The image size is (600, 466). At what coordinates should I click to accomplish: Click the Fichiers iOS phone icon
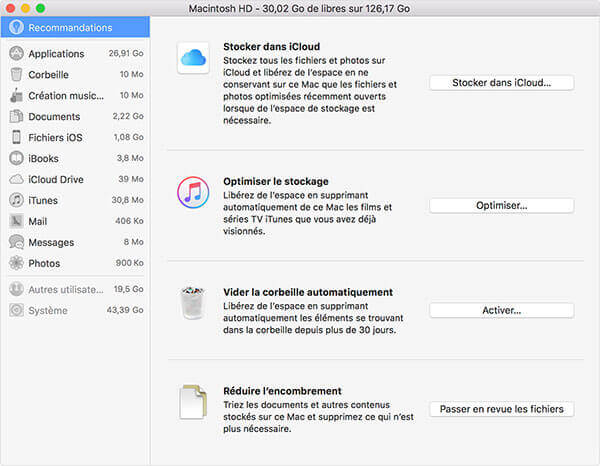[x=16, y=137]
